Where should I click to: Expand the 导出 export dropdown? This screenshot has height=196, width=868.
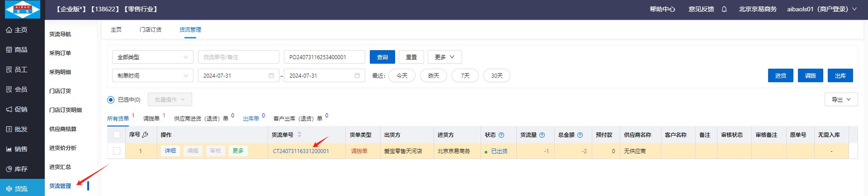841,99
